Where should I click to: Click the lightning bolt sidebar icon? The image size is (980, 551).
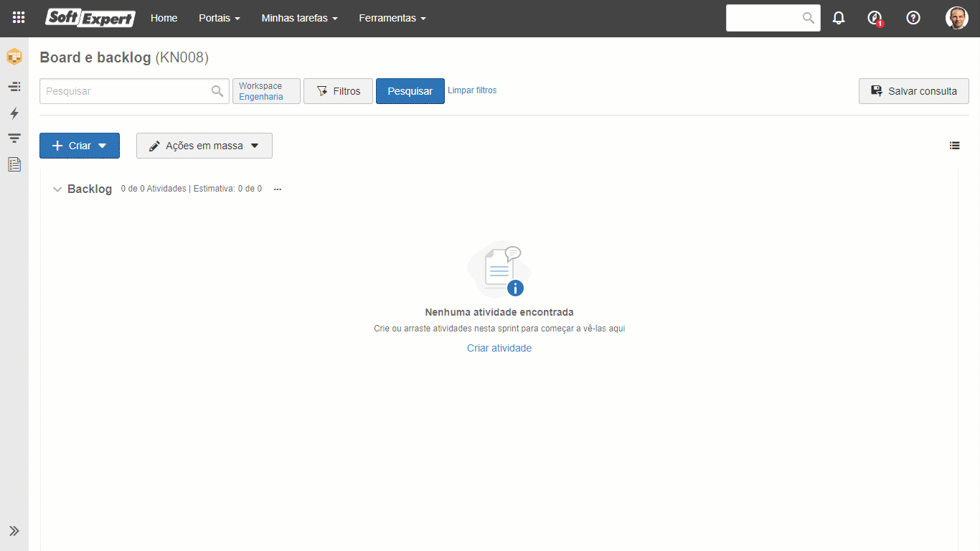(x=14, y=113)
